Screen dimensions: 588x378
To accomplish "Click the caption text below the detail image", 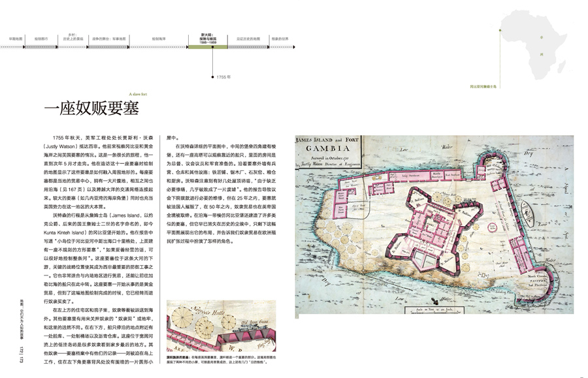I will click(x=221, y=360).
